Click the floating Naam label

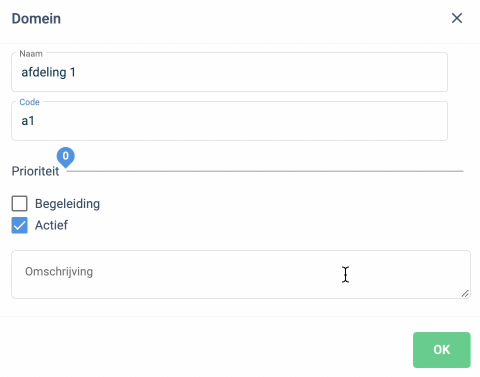tap(31, 54)
